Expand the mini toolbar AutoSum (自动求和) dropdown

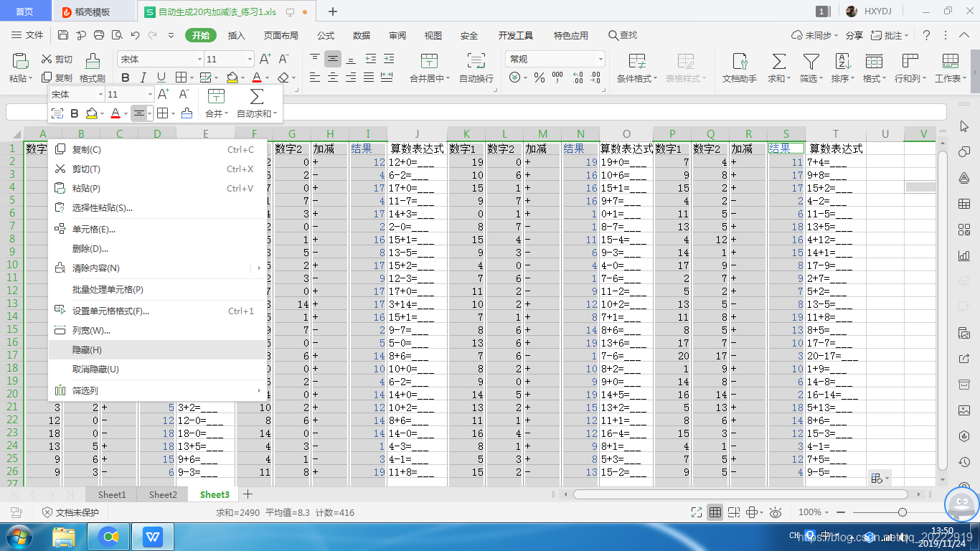tap(275, 114)
